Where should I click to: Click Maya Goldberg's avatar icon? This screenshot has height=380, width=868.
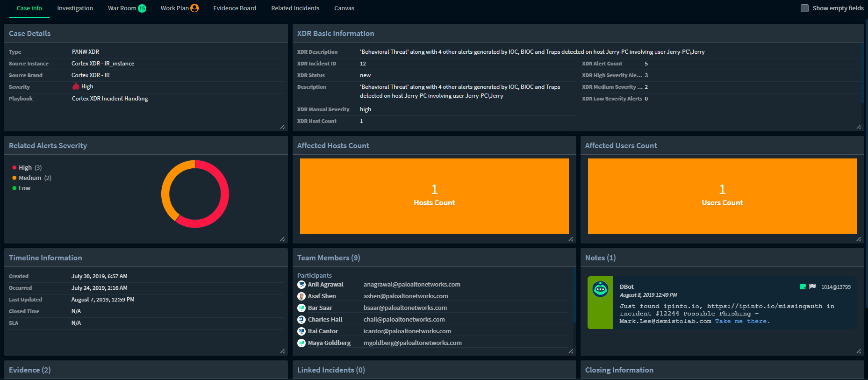[x=301, y=343]
